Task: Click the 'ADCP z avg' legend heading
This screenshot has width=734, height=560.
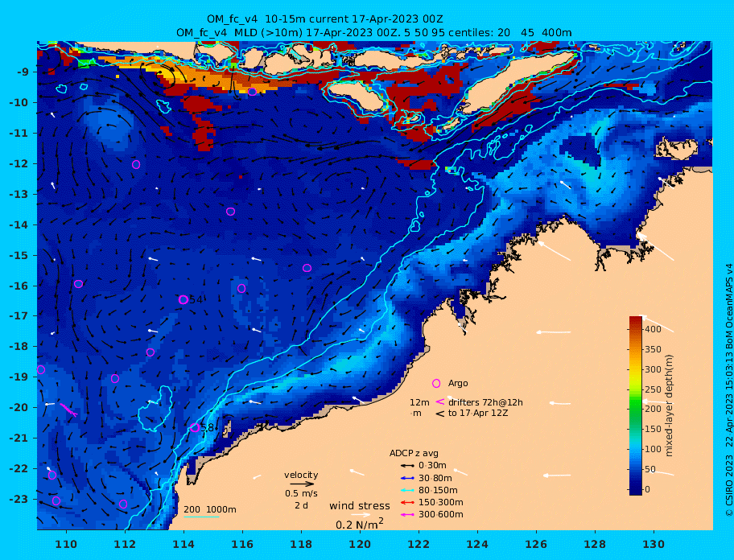Action: [414, 453]
